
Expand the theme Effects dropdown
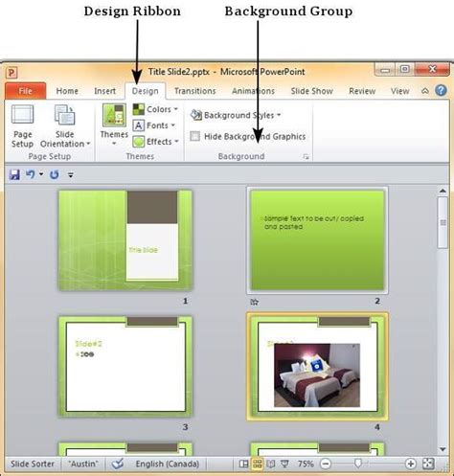point(155,142)
